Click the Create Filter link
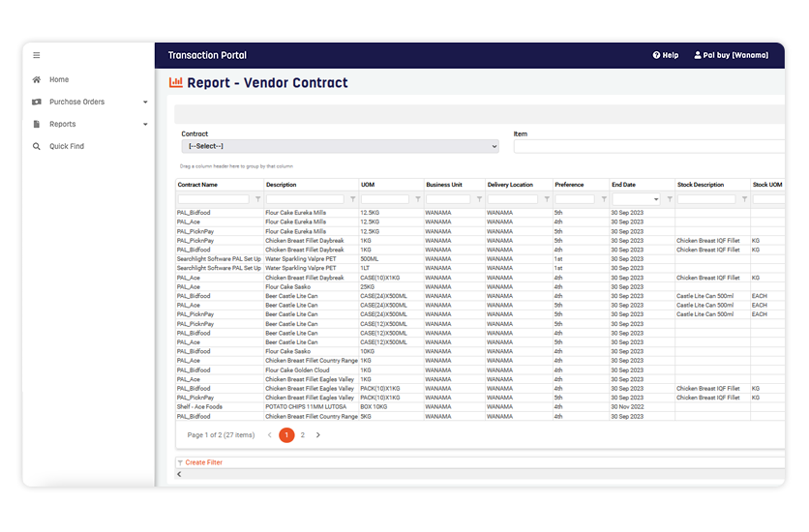The image size is (809, 532). [x=204, y=463]
